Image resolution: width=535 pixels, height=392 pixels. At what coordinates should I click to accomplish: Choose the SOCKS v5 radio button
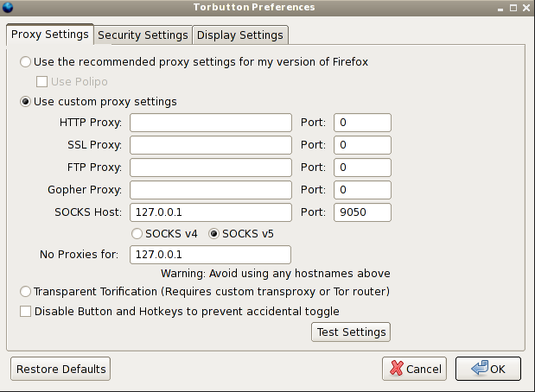[x=213, y=234]
